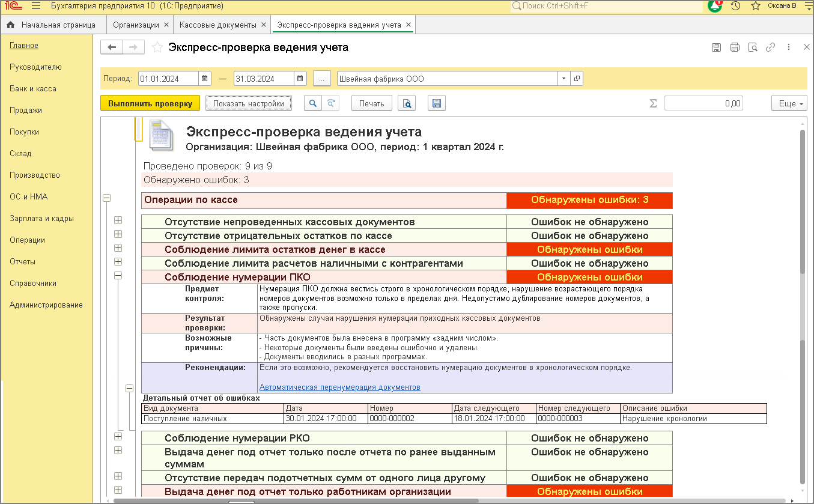
Task: Open the Банк и касса section
Action: pos(33,89)
